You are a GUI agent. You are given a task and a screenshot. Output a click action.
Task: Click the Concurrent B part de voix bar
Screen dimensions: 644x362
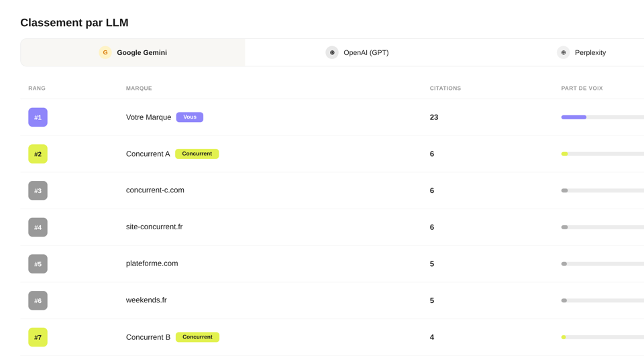coord(602,337)
